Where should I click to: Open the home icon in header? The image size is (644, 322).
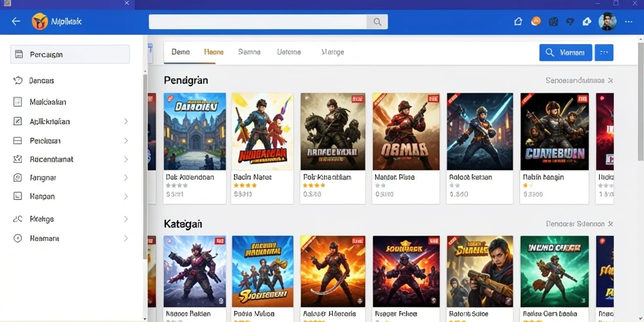pyautogui.click(x=518, y=21)
